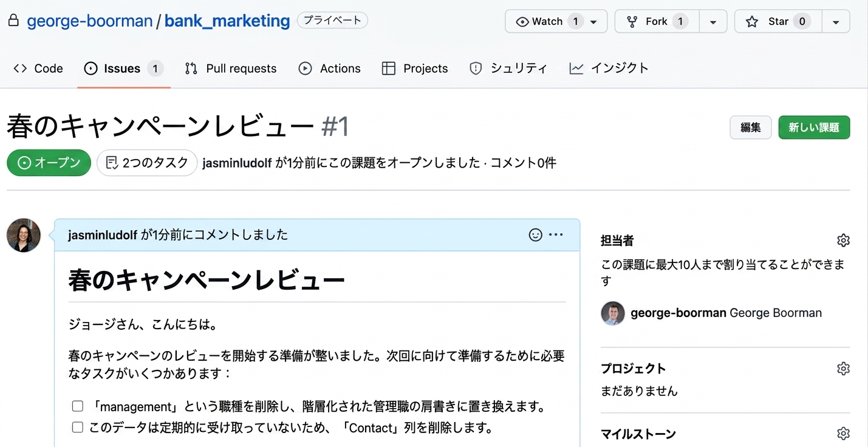Click the Issues tab circle-dot icon
Screen dimensions: 868x447
coord(91,69)
